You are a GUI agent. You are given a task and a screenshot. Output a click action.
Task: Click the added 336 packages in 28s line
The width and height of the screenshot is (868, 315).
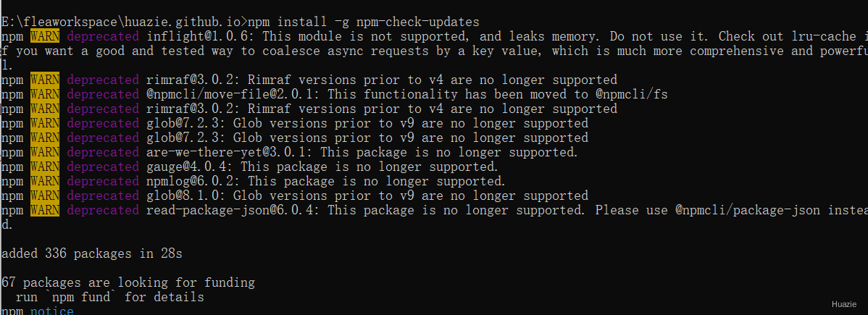[x=92, y=254]
